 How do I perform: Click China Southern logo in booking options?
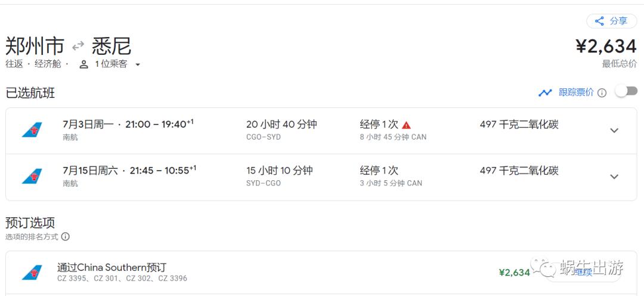32,273
